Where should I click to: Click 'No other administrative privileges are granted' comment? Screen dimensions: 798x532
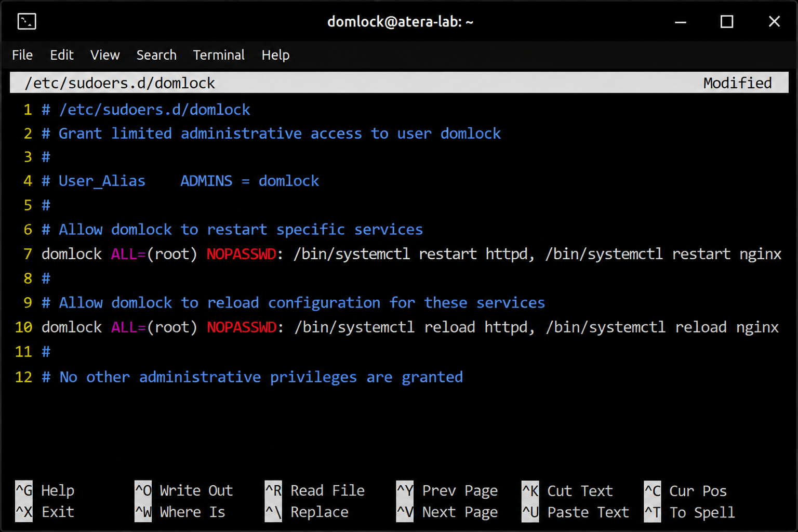tap(252, 377)
